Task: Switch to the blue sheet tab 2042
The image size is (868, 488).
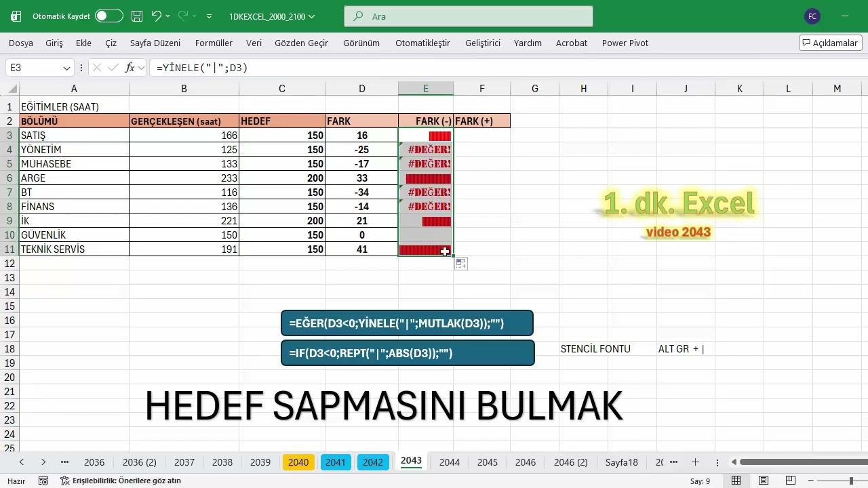Action: click(373, 462)
